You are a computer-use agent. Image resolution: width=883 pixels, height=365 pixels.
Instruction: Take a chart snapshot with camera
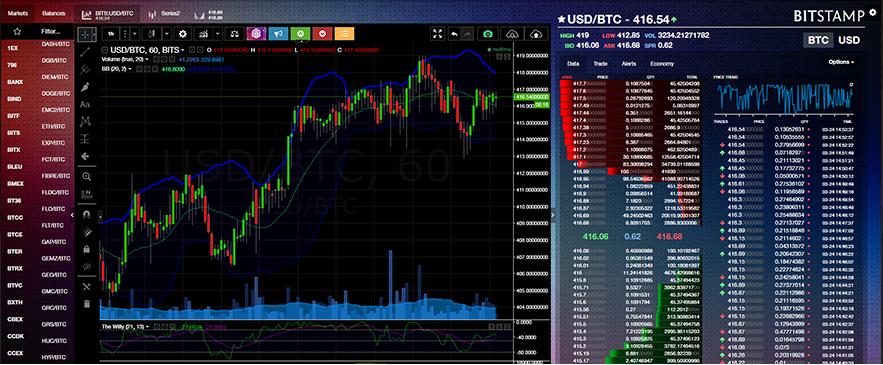coord(488,34)
